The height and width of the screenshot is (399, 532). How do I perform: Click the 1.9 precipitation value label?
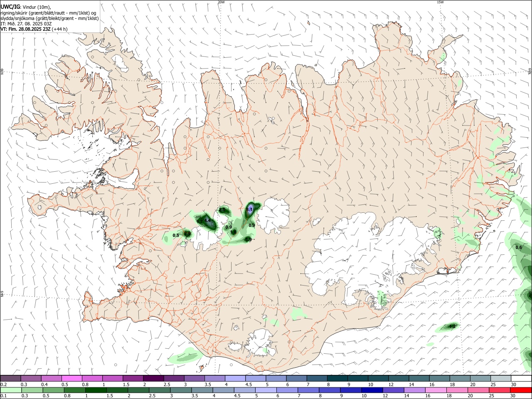point(248,239)
